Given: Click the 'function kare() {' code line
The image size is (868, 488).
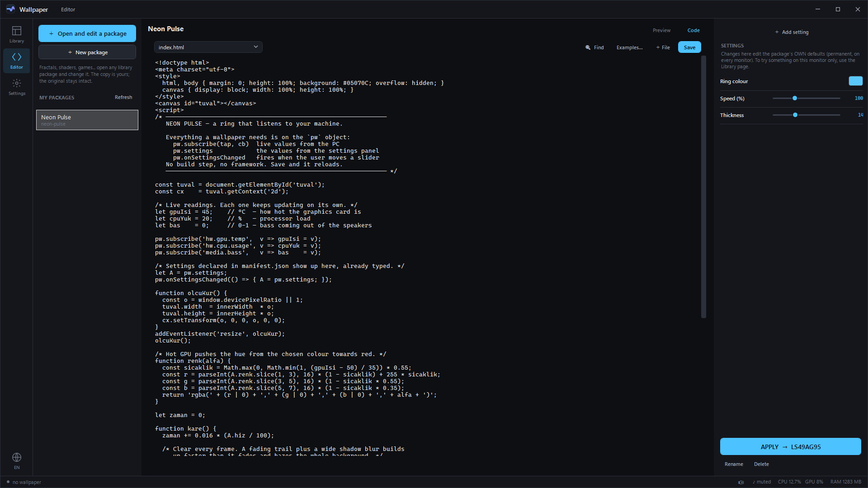Looking at the screenshot, I should coord(185,429).
